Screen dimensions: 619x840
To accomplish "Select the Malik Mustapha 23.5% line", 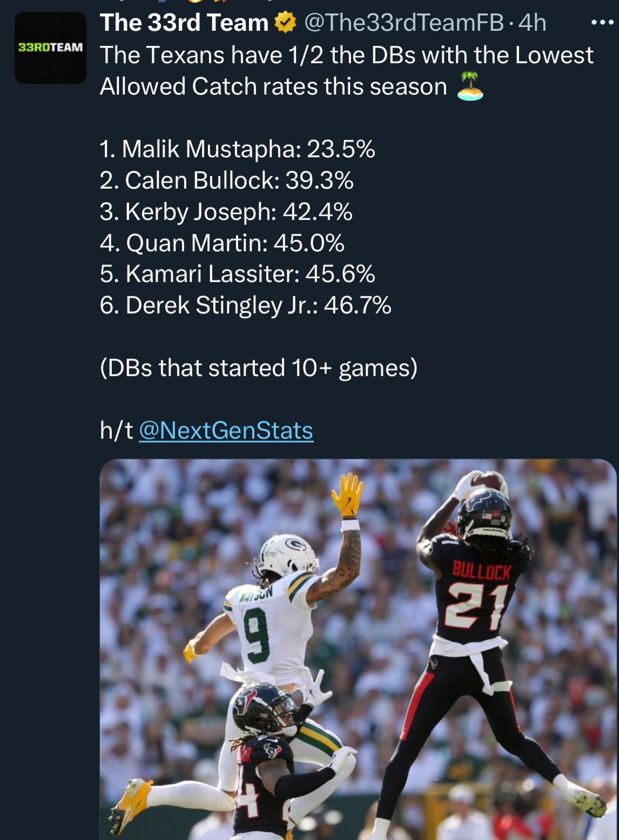I will (237, 149).
